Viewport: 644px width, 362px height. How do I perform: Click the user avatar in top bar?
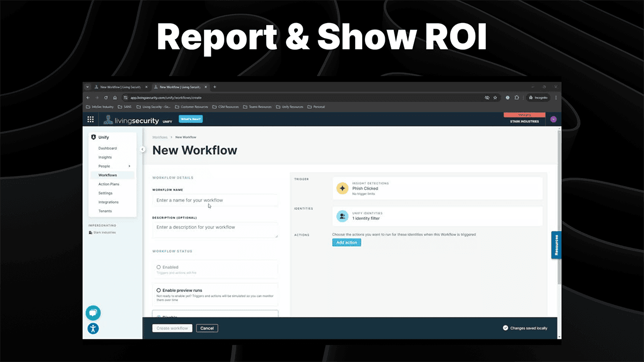553,119
